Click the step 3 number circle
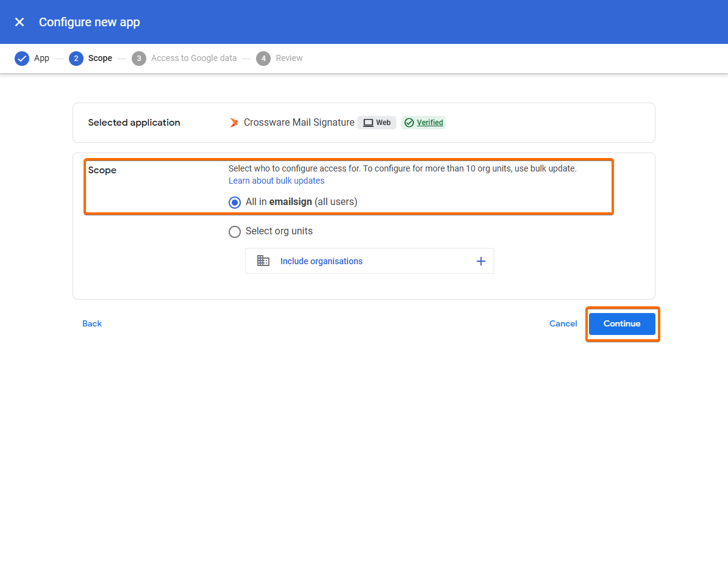728x576 pixels. 139,59
